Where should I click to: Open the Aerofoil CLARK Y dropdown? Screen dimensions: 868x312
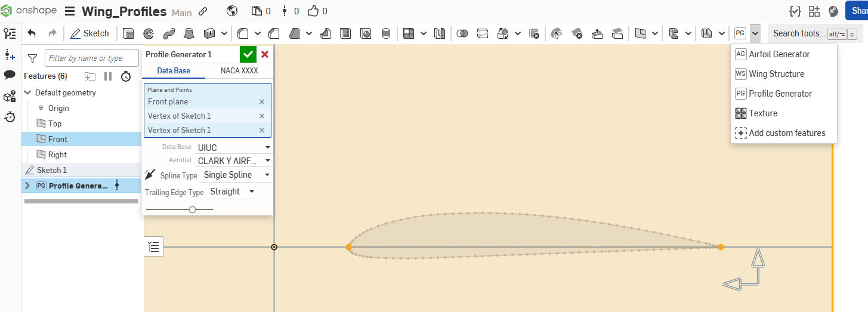tap(234, 160)
